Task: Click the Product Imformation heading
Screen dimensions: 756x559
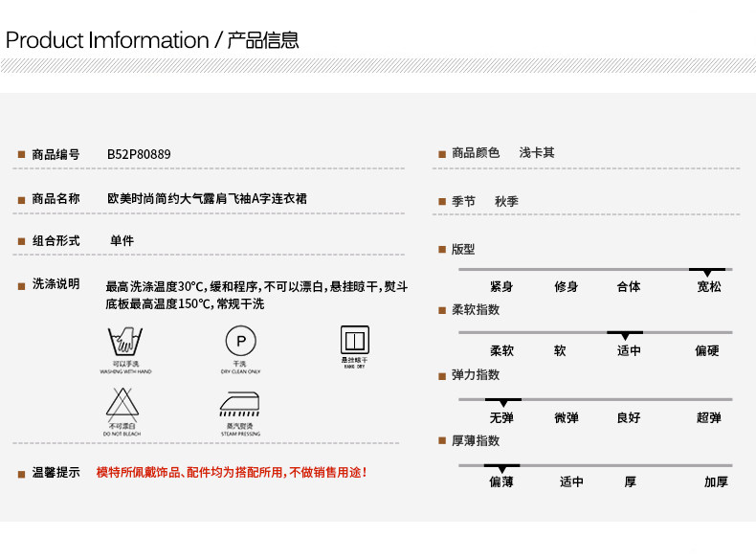Action: (152, 40)
